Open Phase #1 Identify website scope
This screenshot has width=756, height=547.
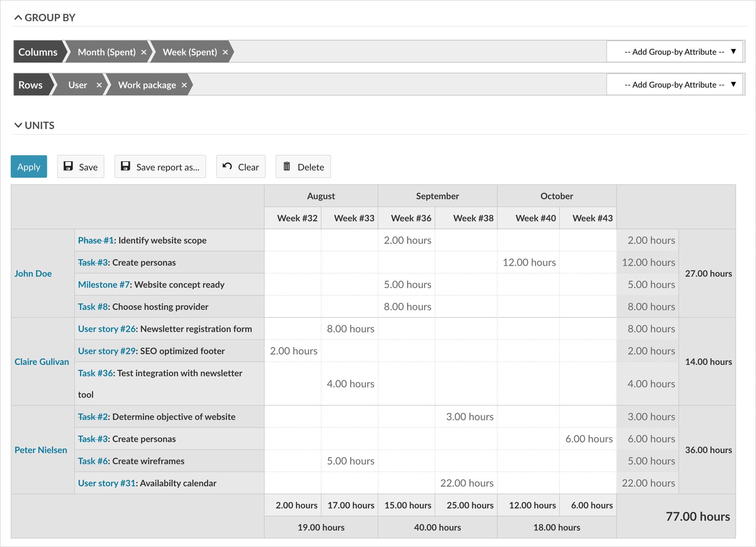pyautogui.click(x=95, y=240)
